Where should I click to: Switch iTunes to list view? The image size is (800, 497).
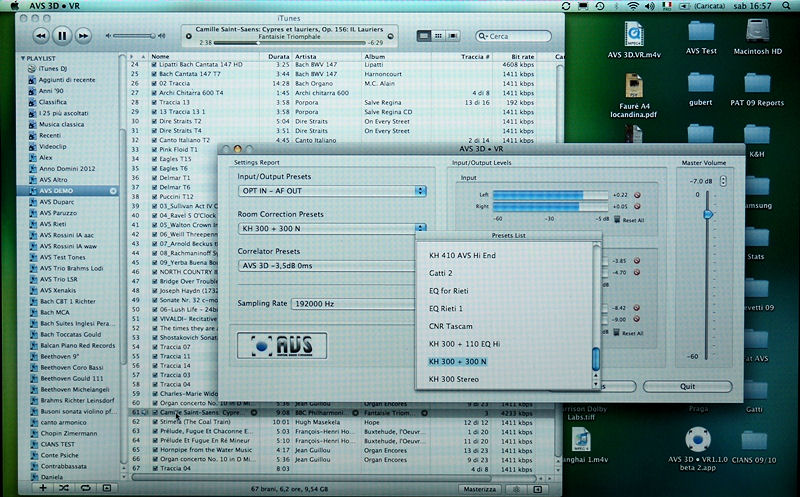423,36
